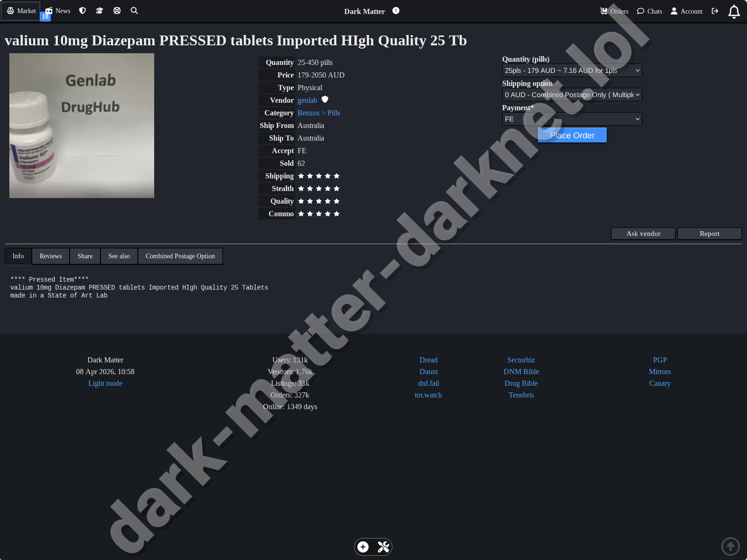Click the 'Users: 131k' footer stat
This screenshot has height=560, width=747.
click(x=290, y=360)
